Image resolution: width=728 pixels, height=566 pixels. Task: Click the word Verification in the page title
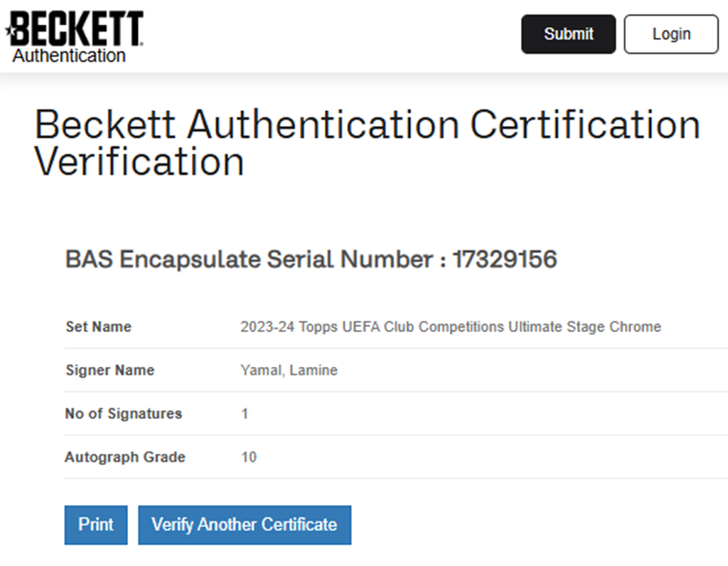click(x=139, y=162)
